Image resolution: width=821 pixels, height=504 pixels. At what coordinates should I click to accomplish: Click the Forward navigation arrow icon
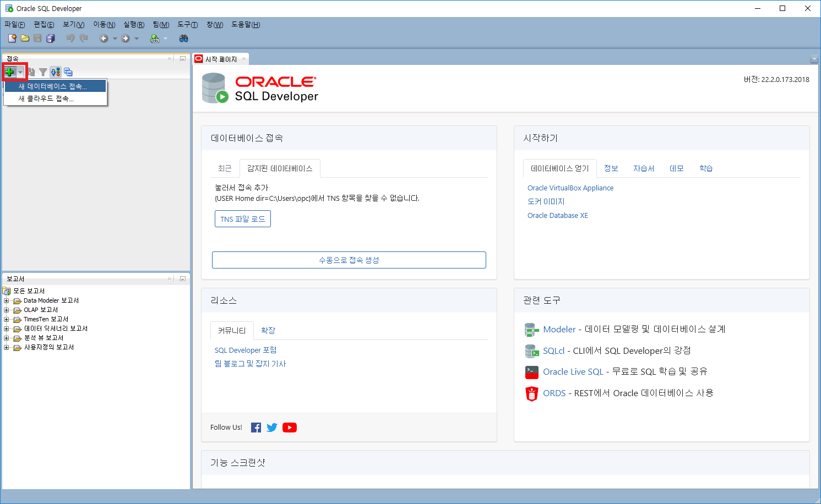126,38
